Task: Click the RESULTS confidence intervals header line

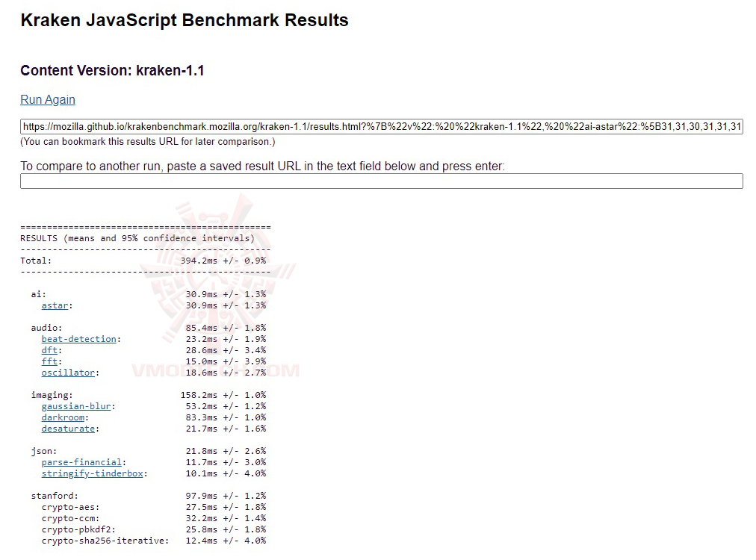Action: [x=137, y=238]
